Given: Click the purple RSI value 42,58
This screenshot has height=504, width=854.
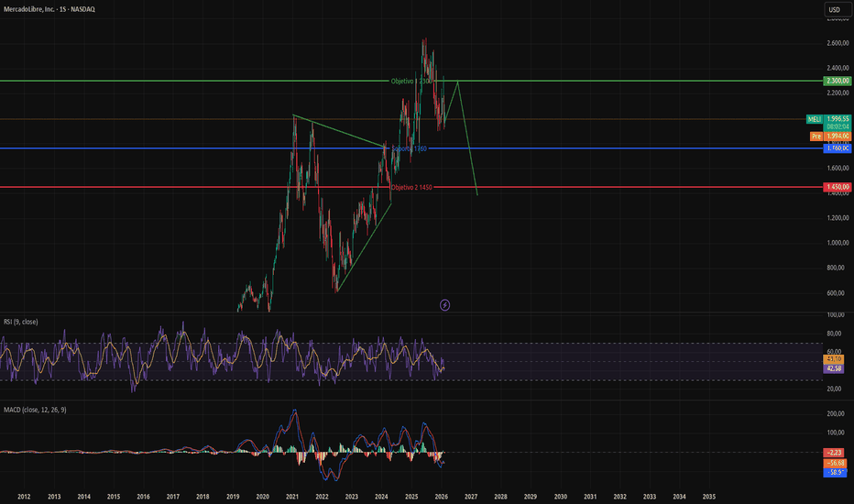Looking at the screenshot, I should point(835,369).
